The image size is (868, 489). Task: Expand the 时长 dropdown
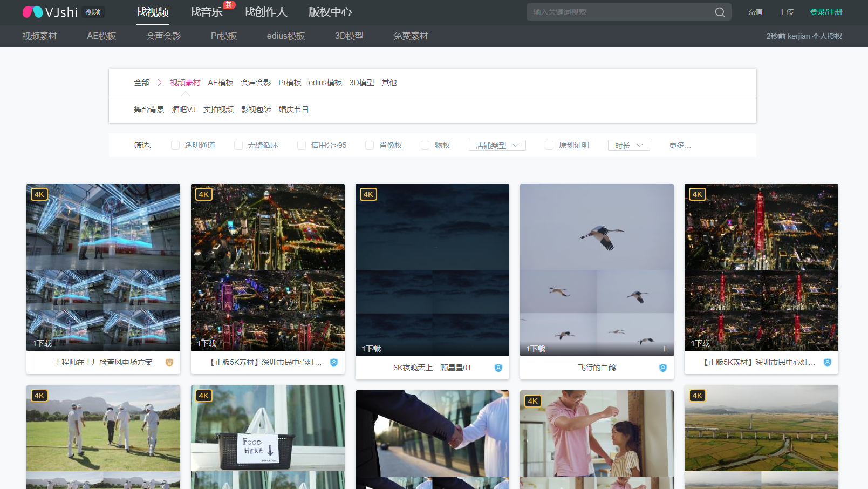[628, 145]
